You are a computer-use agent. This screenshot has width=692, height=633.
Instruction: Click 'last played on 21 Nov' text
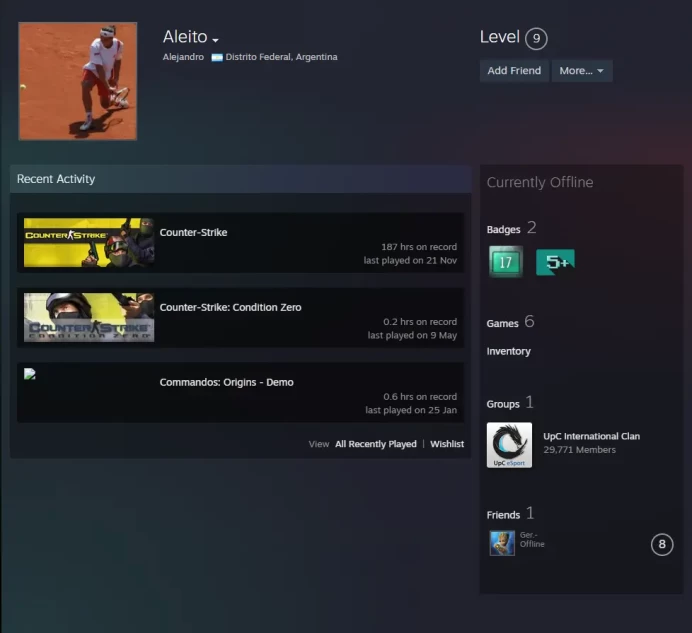click(x=410, y=260)
